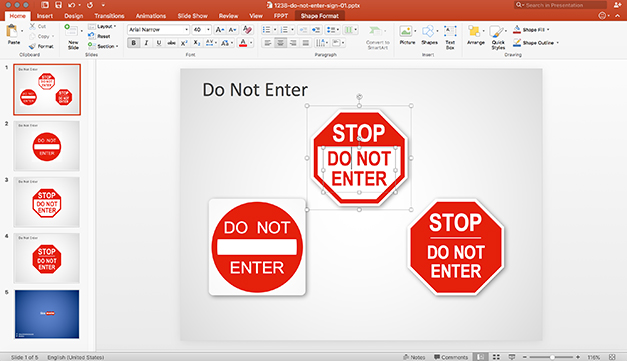
Task: Click the Comments button
Action: point(451,357)
